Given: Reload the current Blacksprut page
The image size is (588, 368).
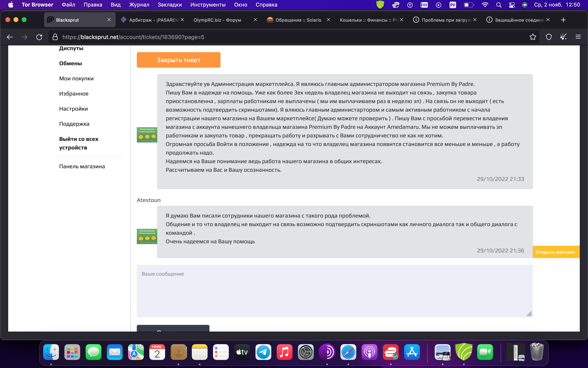Looking at the screenshot, I should (39, 37).
